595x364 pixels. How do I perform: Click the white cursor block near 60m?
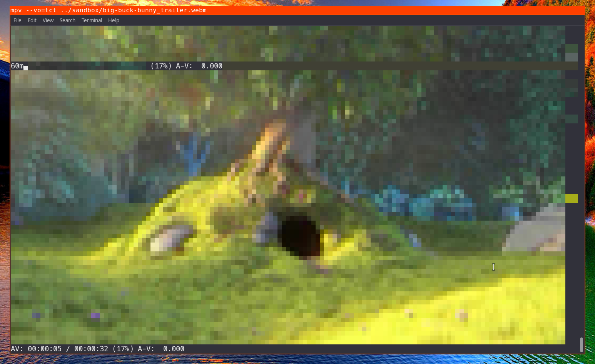(25, 68)
